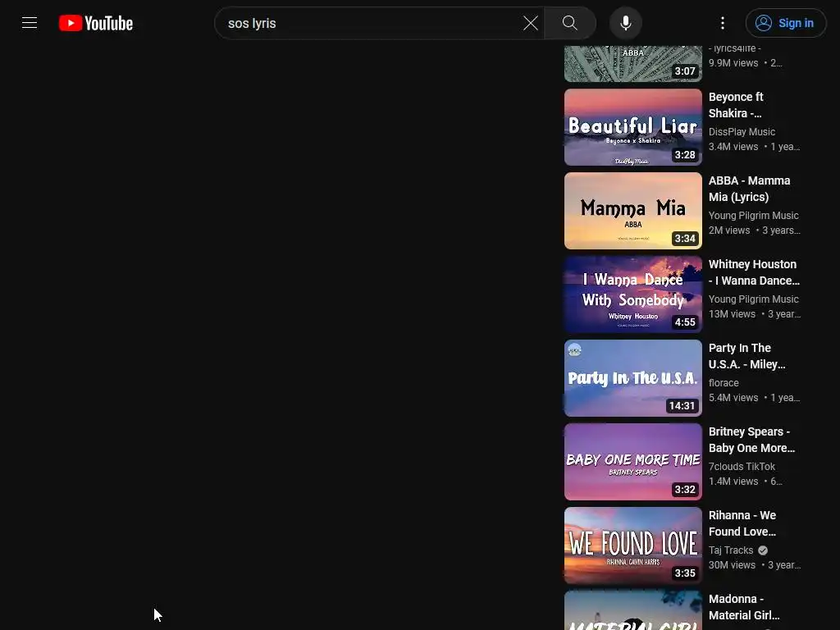The width and height of the screenshot is (840, 630).
Task: Visit Young Pilgrim Music under Mamma Mia
Action: click(753, 216)
